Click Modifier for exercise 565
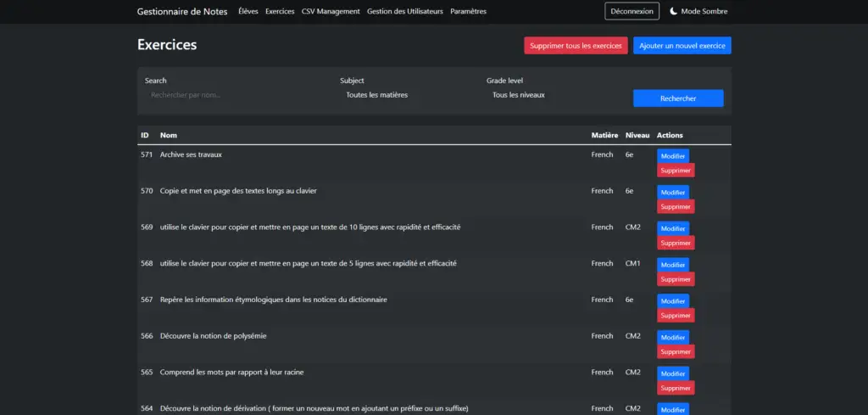 pyautogui.click(x=673, y=373)
